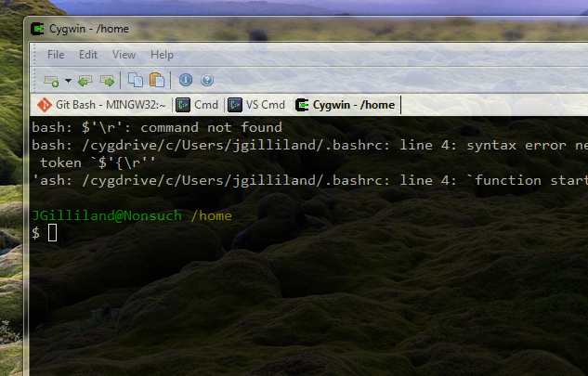Click the terminal cursor after the $ prompt

tap(53, 233)
